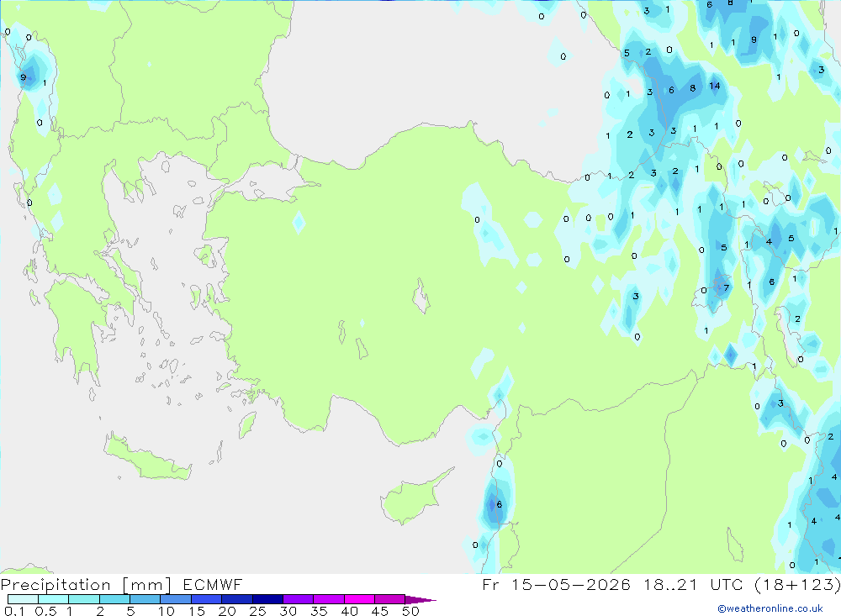Choose the 40–45 mm magenta legend swatch
The width and height of the screenshot is (841, 616).
(359, 599)
